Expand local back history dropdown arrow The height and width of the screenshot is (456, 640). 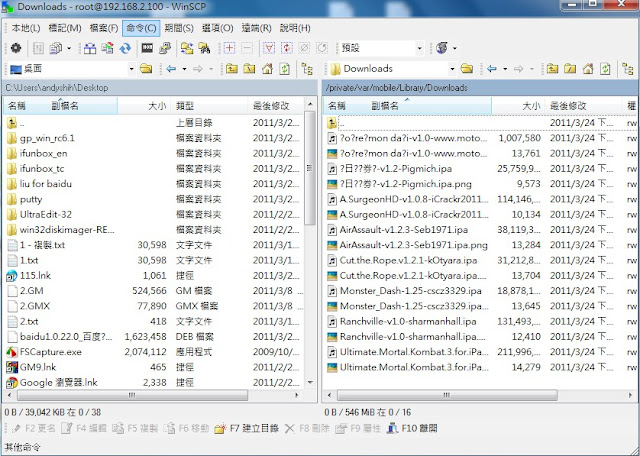[x=184, y=69]
